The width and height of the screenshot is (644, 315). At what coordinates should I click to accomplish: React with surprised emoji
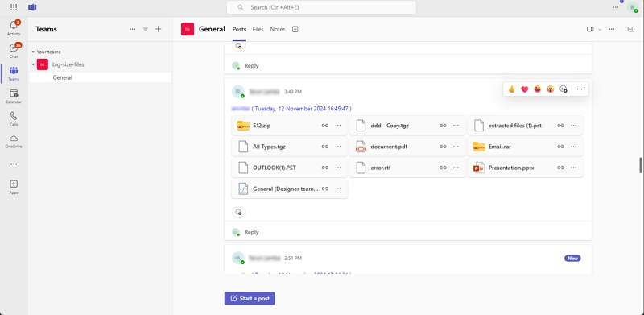pyautogui.click(x=551, y=89)
